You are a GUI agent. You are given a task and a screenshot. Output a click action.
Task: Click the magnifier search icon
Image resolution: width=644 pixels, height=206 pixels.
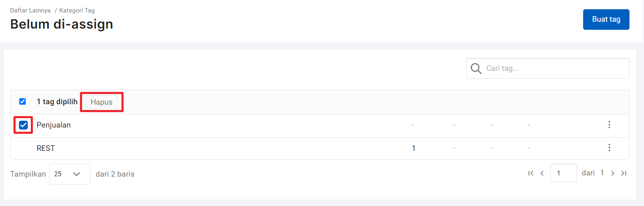[476, 68]
